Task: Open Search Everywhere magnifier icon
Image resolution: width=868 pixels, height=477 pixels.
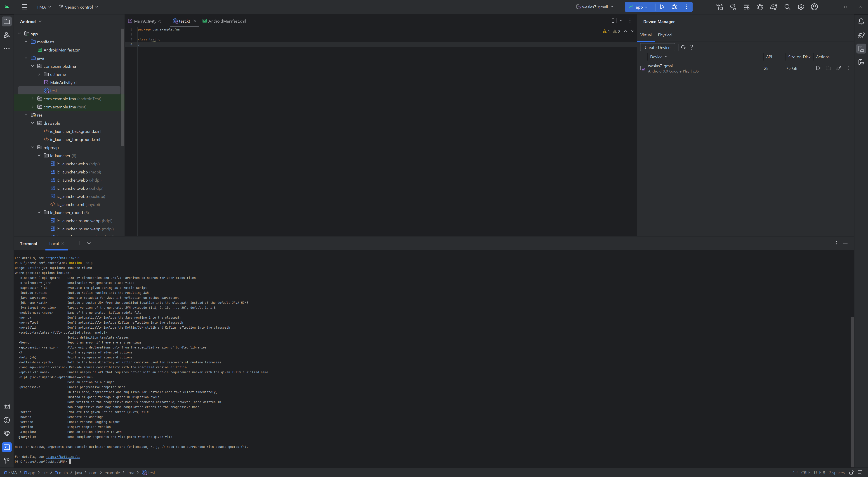Action: tap(787, 7)
